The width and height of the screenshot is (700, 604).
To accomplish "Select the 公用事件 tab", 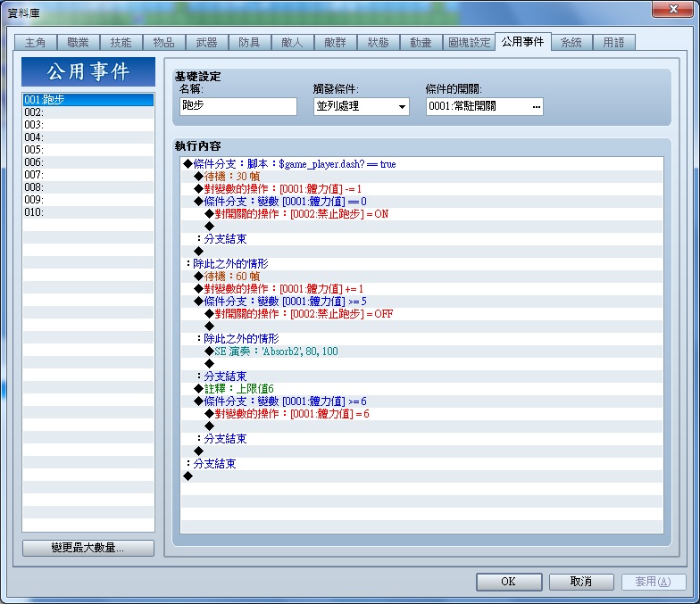I will point(523,41).
